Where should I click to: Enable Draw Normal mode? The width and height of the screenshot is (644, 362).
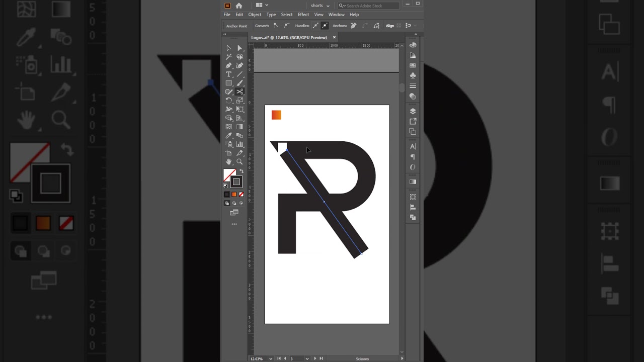[226, 203]
